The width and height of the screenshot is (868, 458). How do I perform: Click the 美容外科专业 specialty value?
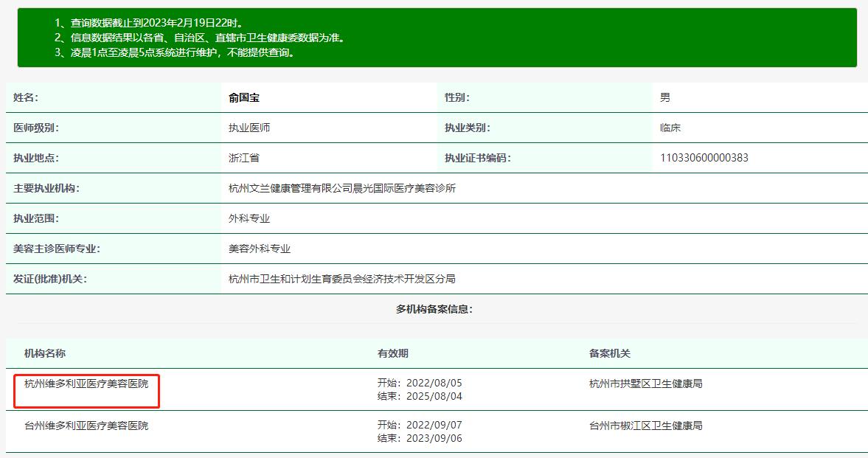260,249
